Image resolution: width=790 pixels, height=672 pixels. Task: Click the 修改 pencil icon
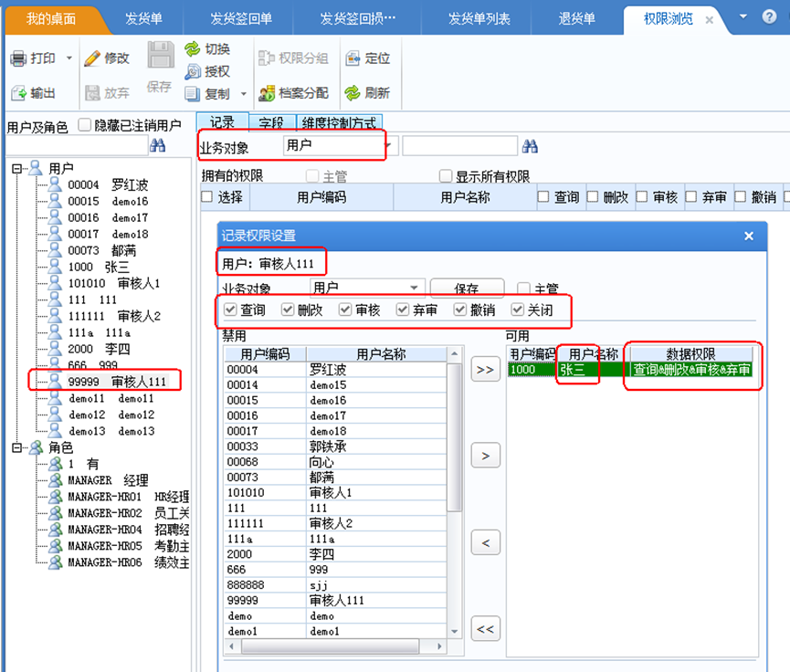point(91,58)
